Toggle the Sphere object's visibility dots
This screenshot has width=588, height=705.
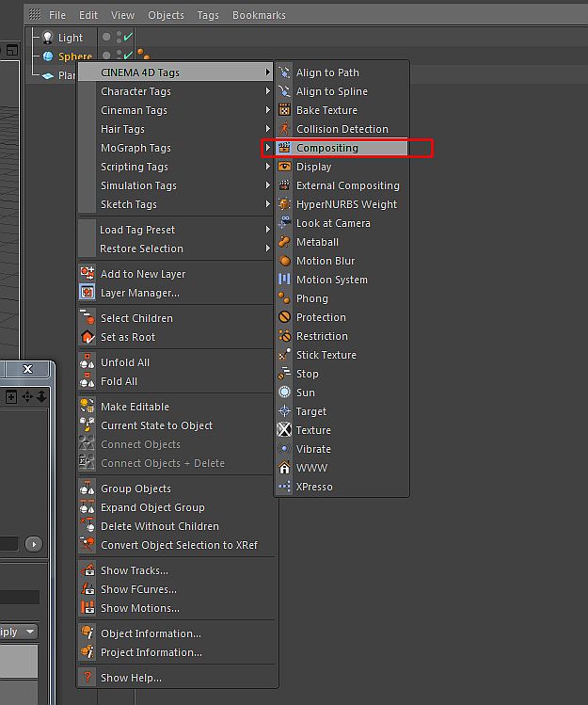click(119, 56)
